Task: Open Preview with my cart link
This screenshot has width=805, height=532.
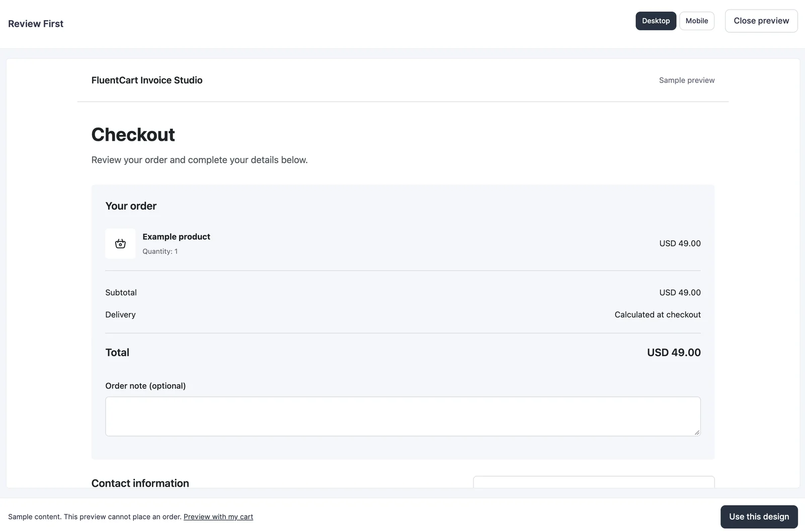Action: (x=218, y=517)
